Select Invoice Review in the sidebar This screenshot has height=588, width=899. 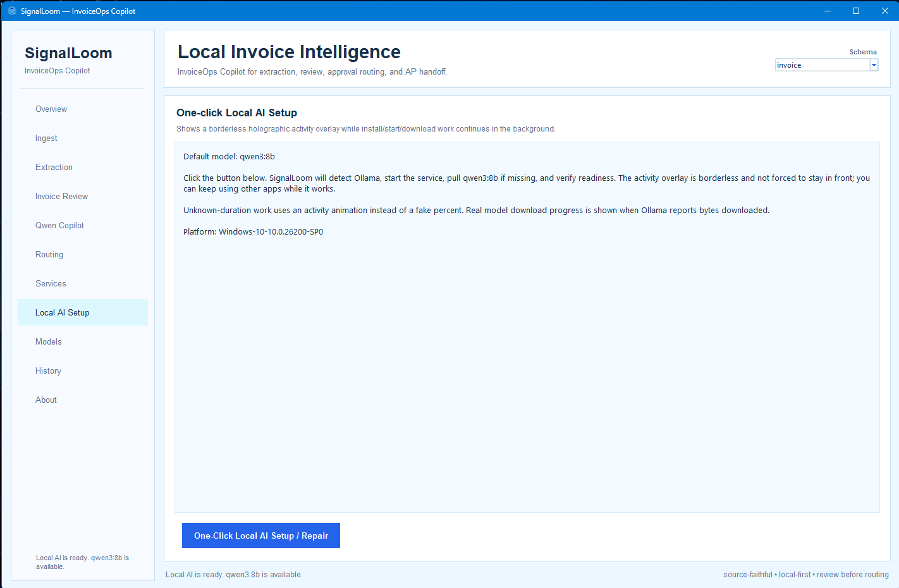click(x=83, y=196)
